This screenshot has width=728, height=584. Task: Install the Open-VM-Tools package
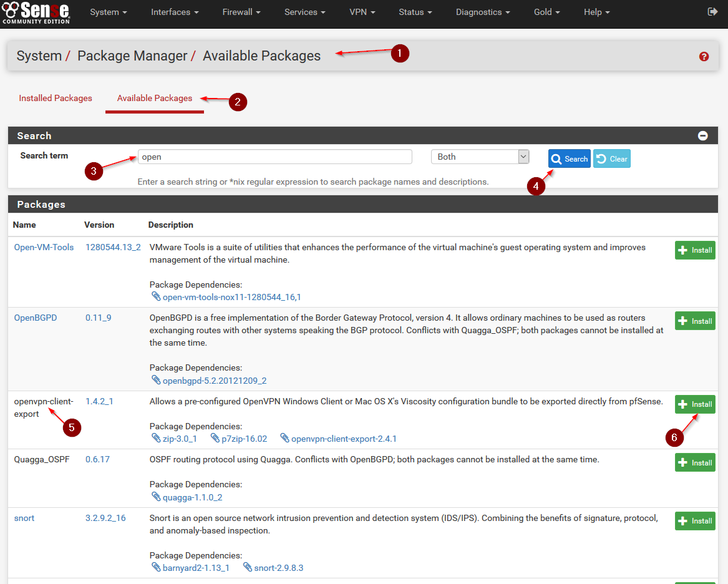pyautogui.click(x=695, y=250)
